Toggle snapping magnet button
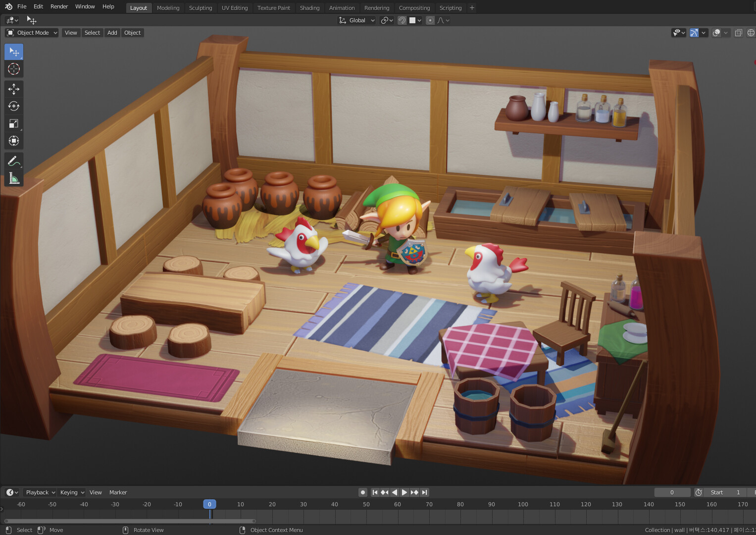 [x=402, y=20]
